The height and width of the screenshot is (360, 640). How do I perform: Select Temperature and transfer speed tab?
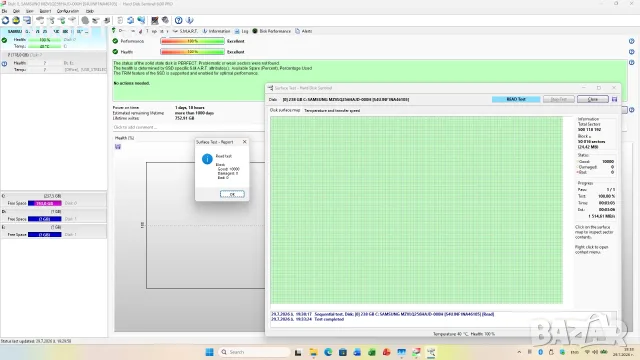click(332, 111)
